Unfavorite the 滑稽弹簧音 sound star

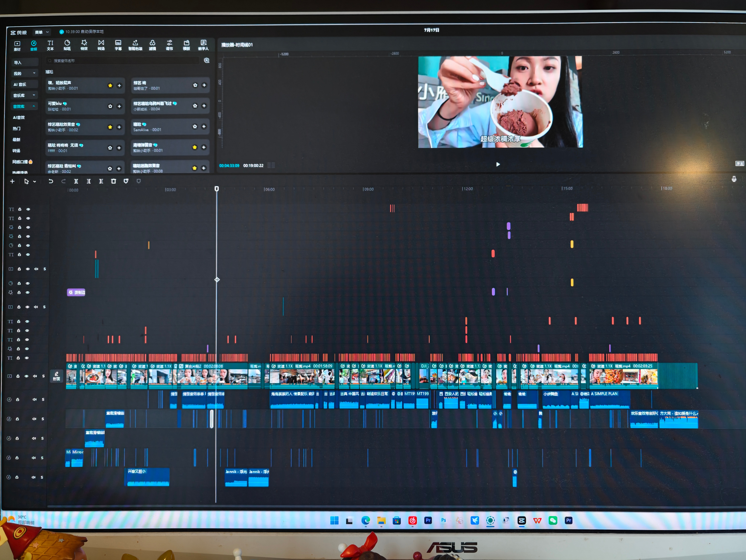[x=195, y=147]
